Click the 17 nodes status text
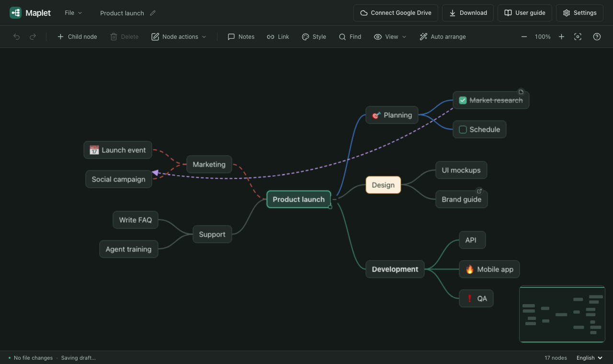Viewport: 613px width, 364px height. click(x=556, y=358)
